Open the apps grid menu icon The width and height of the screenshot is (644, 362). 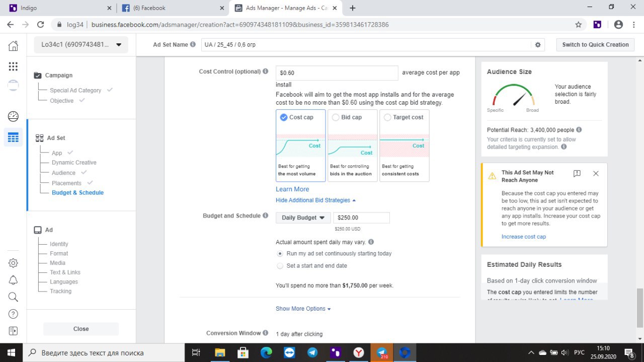13,66
